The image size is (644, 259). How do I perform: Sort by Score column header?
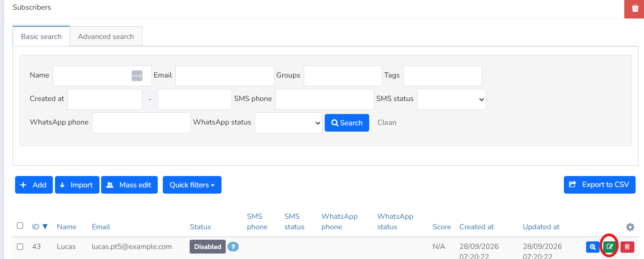coord(442,227)
